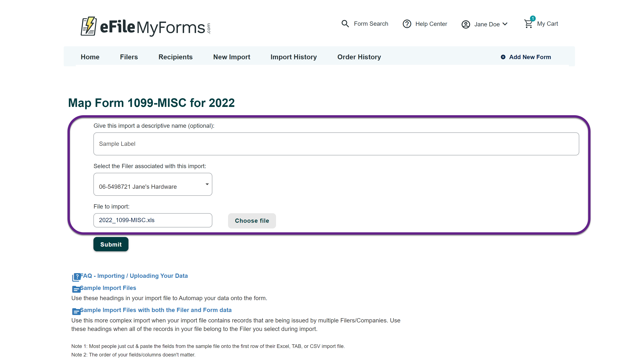Click the File to import text field

pyautogui.click(x=153, y=220)
